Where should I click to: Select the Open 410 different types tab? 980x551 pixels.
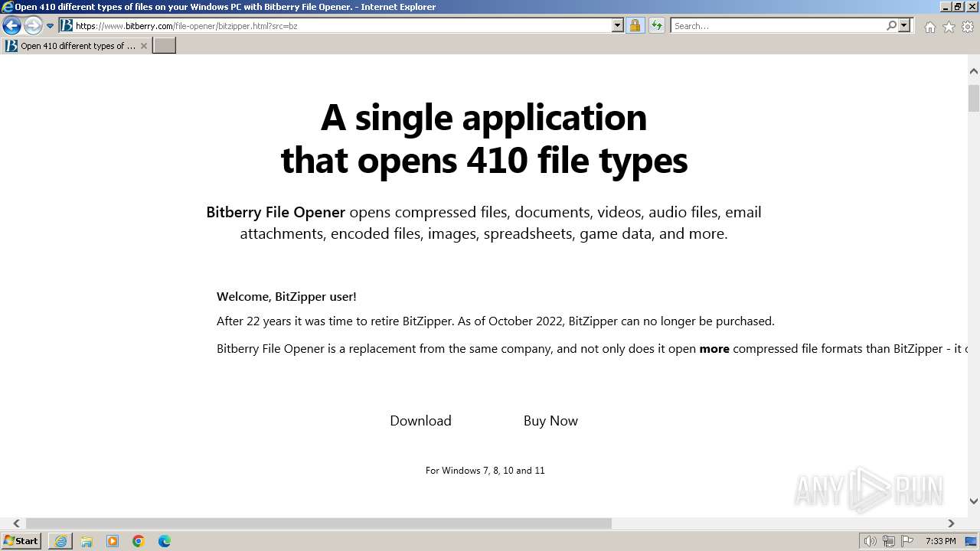click(x=77, y=46)
